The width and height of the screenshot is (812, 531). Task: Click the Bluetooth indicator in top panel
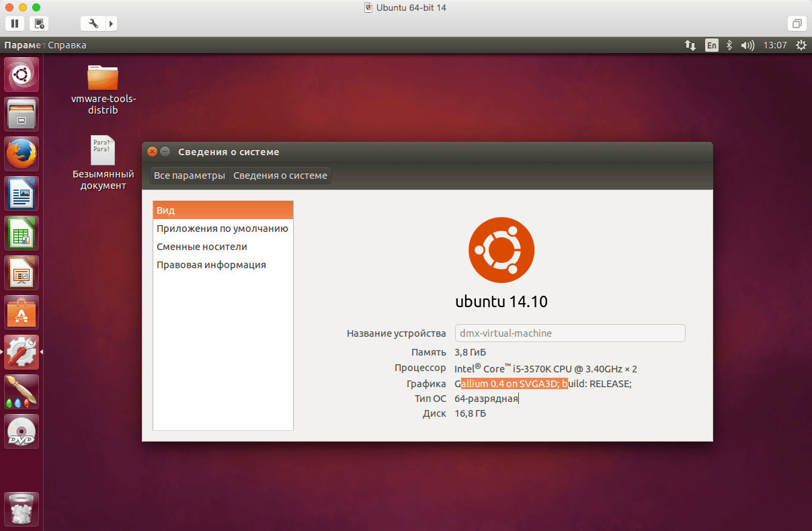pyautogui.click(x=729, y=45)
